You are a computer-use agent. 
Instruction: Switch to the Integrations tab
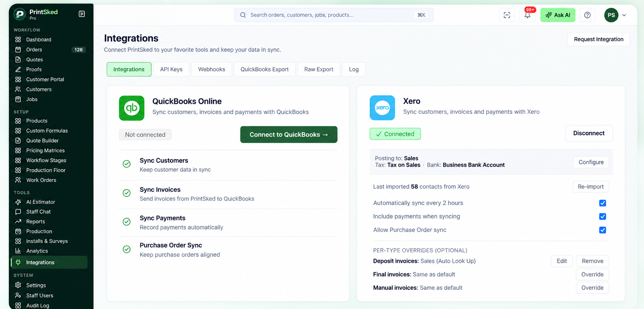click(129, 69)
